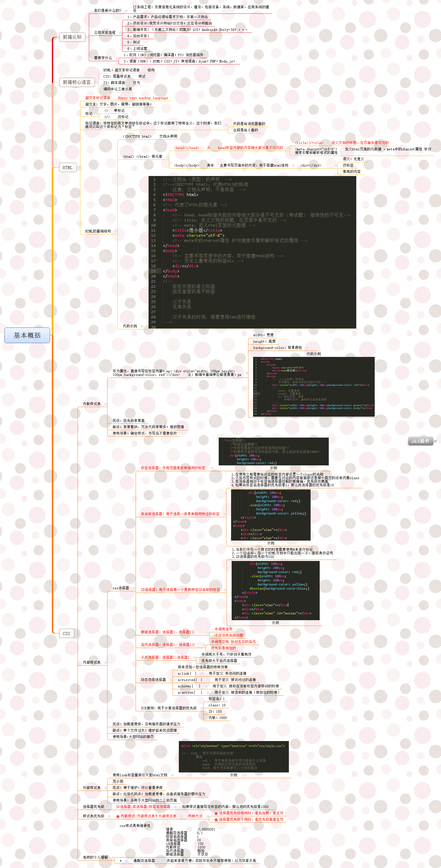441x868 pixels.
Task: Select the 样式表优先级 topic
Action: click(94, 817)
